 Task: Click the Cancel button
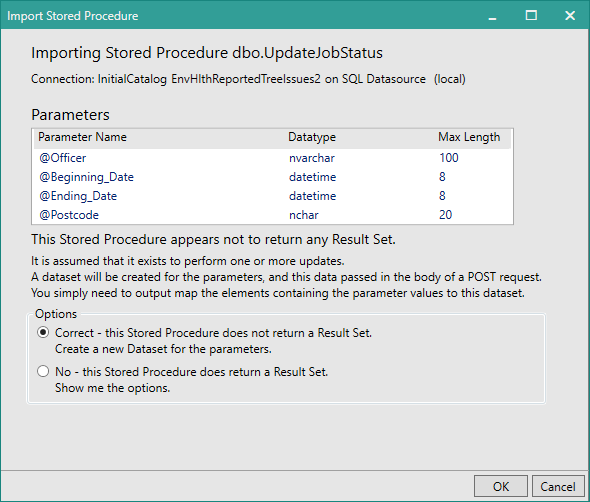tap(558, 487)
